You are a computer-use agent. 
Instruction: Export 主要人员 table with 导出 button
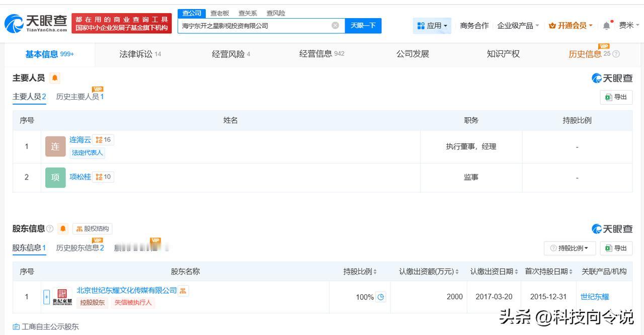(x=616, y=97)
